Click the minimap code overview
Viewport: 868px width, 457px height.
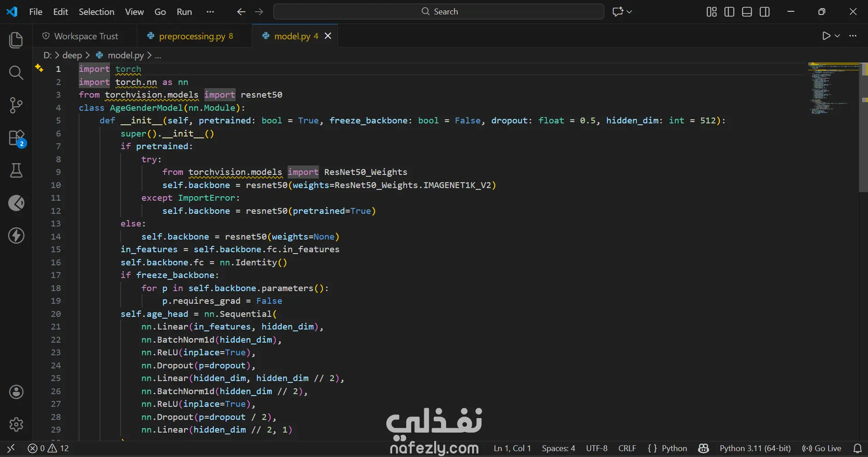pos(833,88)
